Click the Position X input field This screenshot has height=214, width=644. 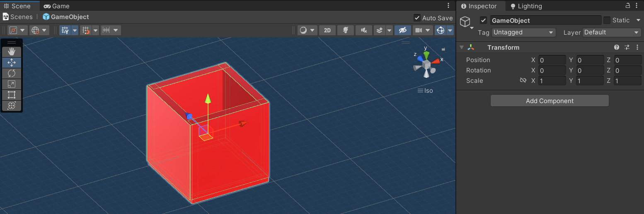tap(552, 60)
